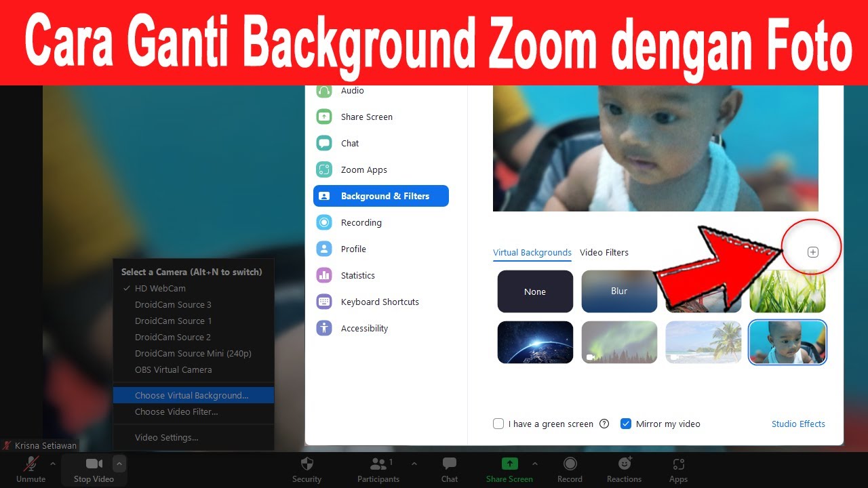The image size is (868, 488).
Task: Select the northern lights video background
Action: point(619,342)
